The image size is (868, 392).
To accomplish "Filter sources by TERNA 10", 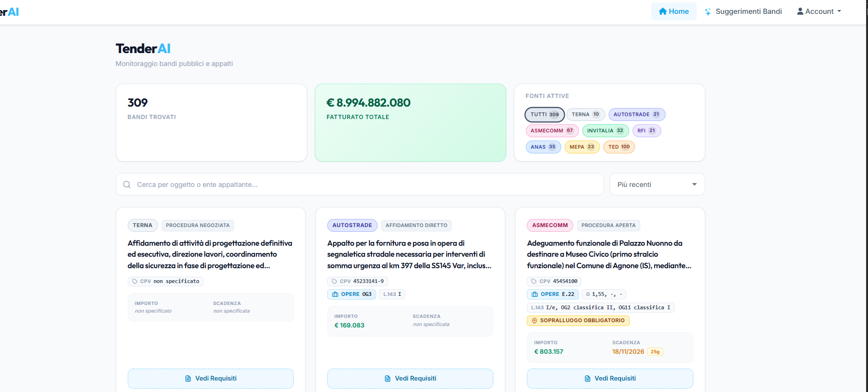I will click(x=586, y=115).
